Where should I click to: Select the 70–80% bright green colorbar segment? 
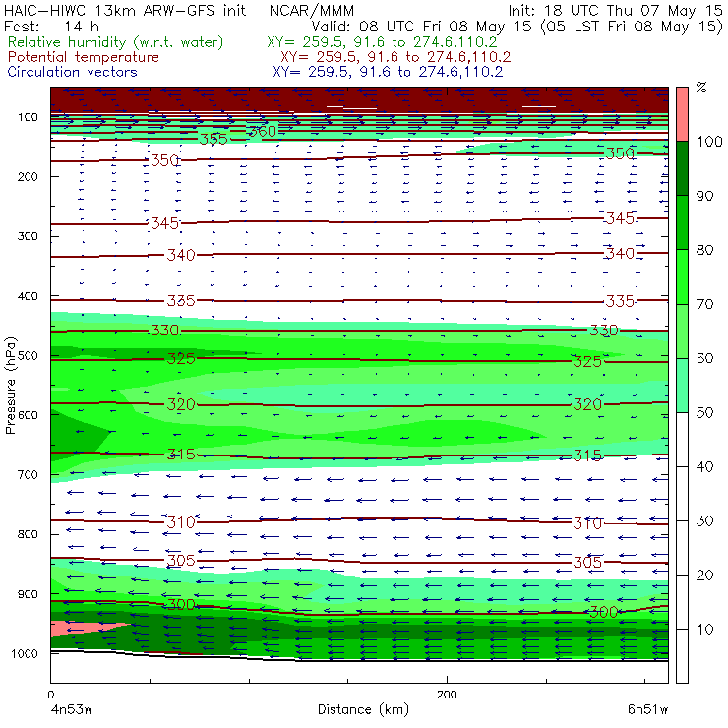(682, 276)
